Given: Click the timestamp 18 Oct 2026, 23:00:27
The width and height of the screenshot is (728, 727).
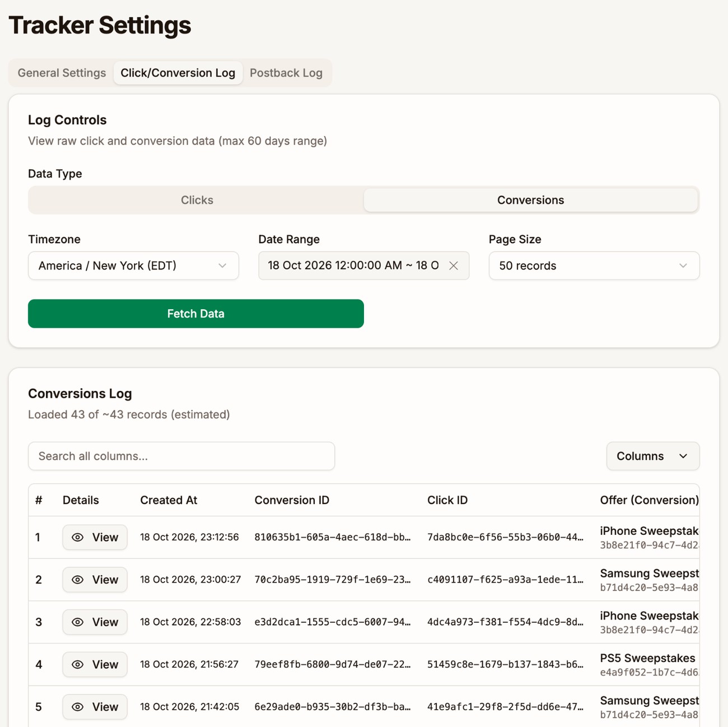Looking at the screenshot, I should coord(190,580).
